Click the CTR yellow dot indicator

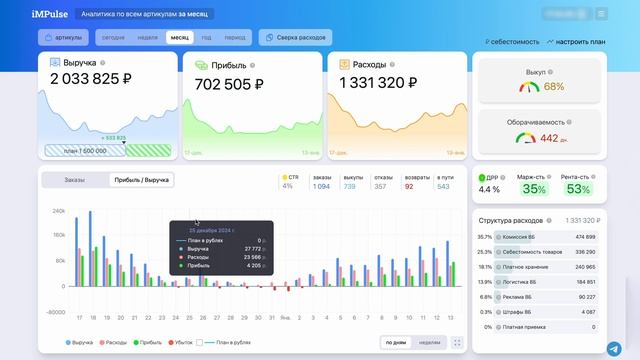pos(285,177)
